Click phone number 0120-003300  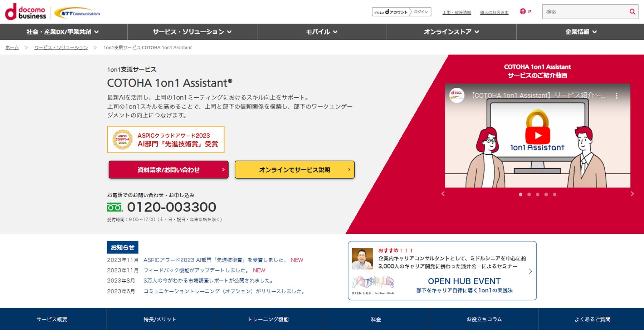[x=172, y=207]
